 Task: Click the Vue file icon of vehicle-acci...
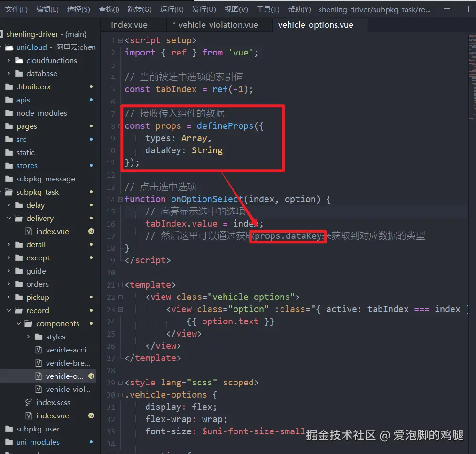click(39, 350)
